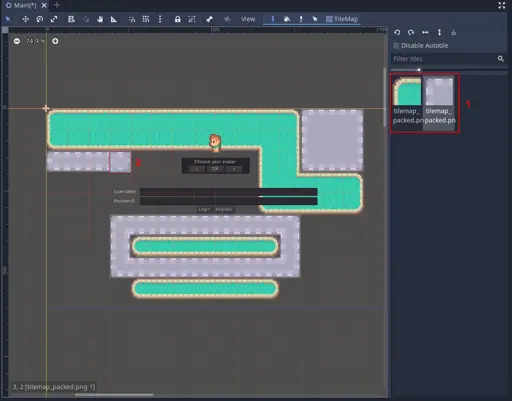Activate the Pan mode hand tool
The image size is (512, 401).
[100, 19]
